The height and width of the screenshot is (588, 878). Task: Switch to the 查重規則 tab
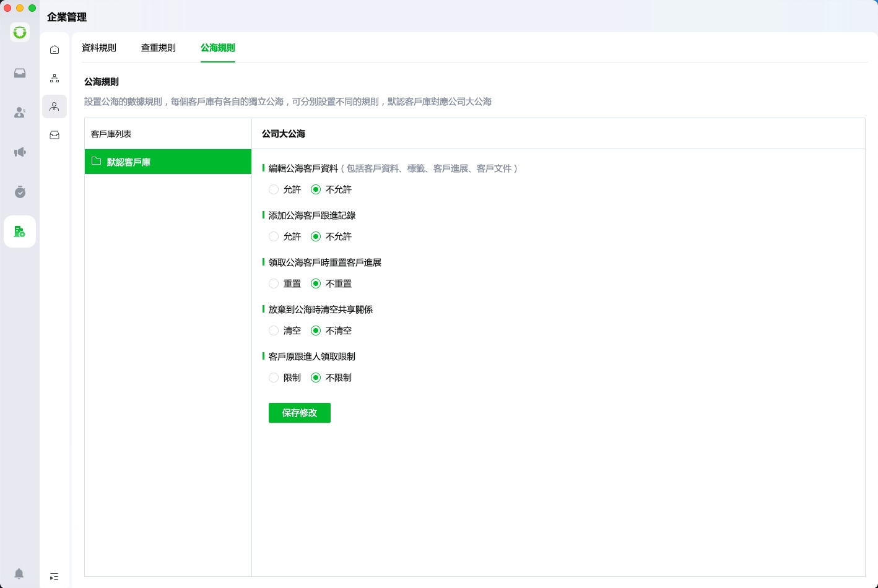[159, 48]
